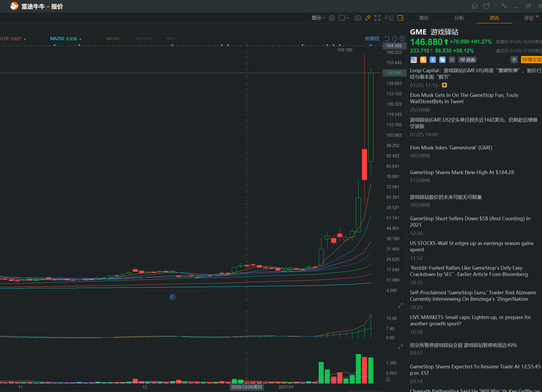
Task: Click the blue dollar sign icon
Action: pos(433,60)
